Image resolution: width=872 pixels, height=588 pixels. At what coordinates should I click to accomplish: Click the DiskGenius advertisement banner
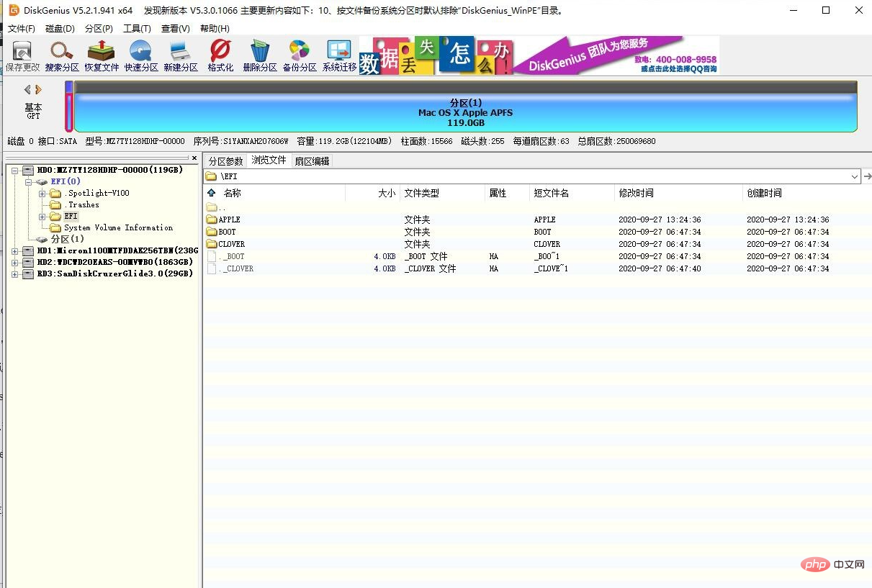(x=539, y=56)
